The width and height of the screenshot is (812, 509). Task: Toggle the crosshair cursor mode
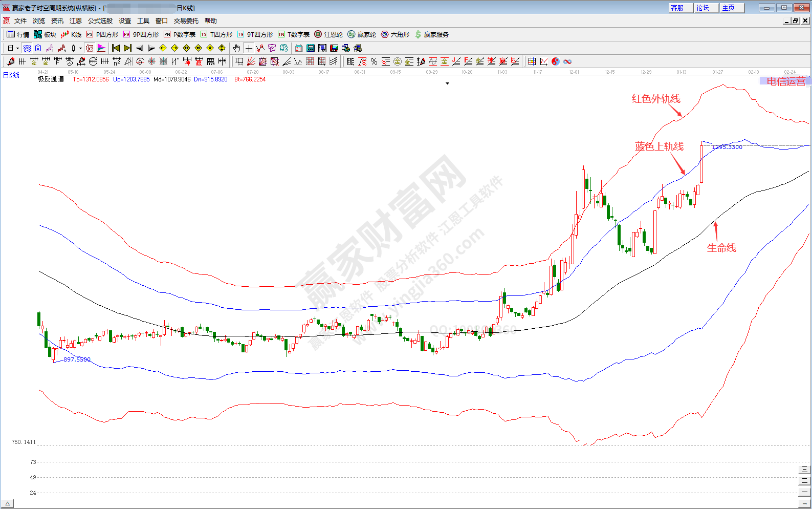tap(249, 48)
